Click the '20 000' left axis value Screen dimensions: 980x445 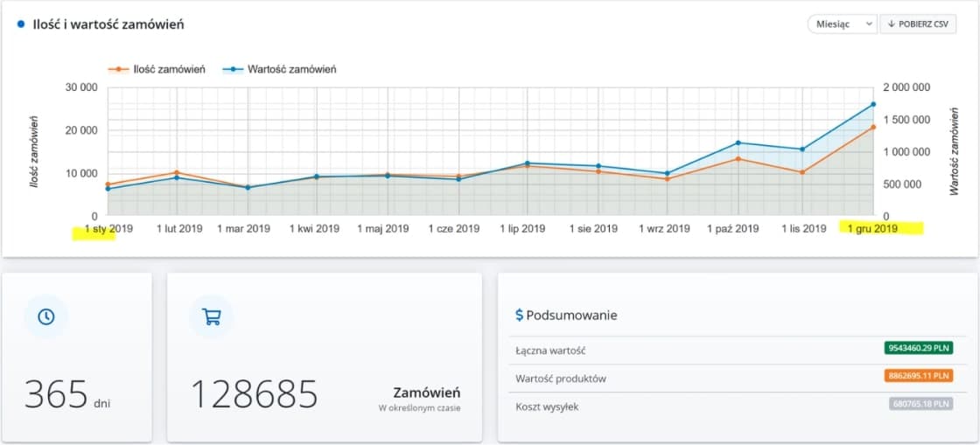pos(81,130)
